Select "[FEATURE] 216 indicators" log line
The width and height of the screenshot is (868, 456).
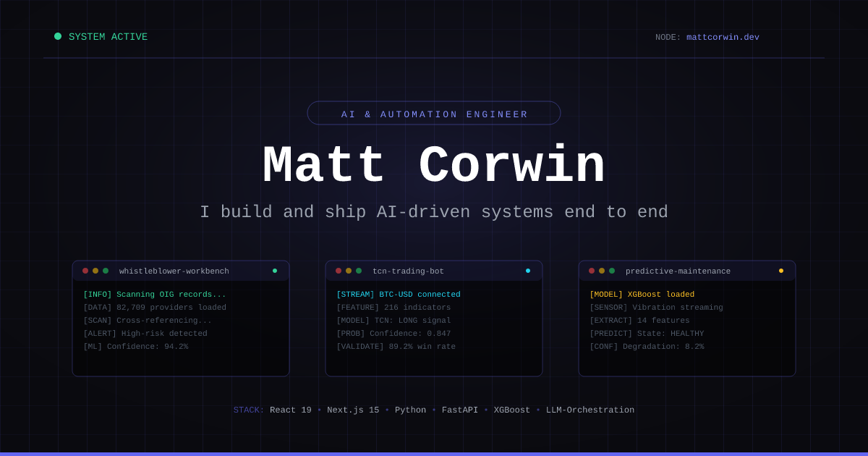(393, 308)
